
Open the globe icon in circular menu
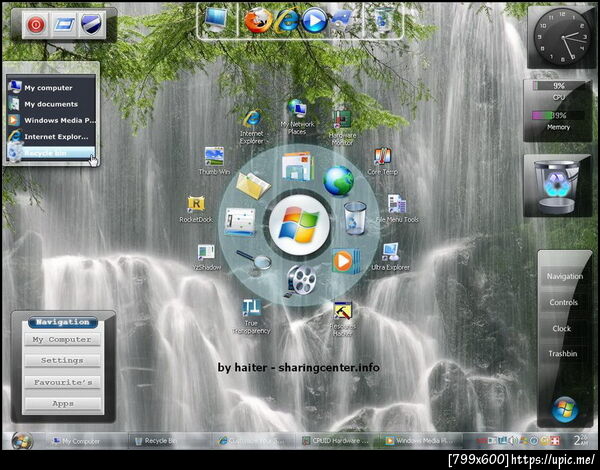click(338, 180)
